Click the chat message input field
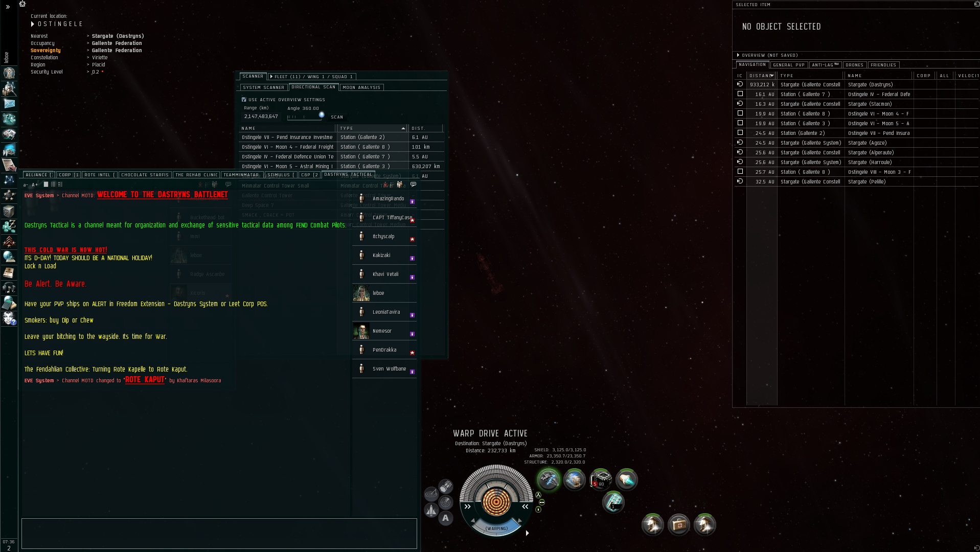Viewport: 980px width, 552px height. (x=219, y=534)
